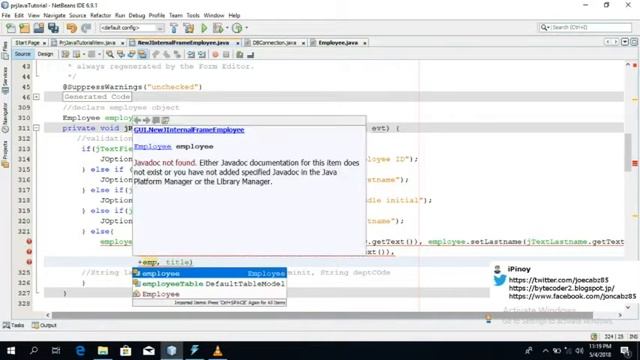
Task: Expand the Generated Code fold on line 46
Action: [x=36, y=97]
